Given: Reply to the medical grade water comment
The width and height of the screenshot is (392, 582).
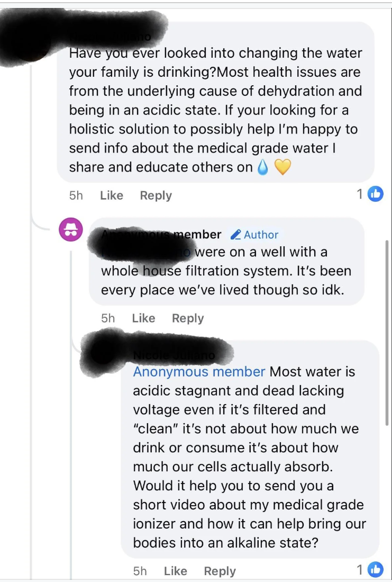Looking at the screenshot, I should pos(156,195).
